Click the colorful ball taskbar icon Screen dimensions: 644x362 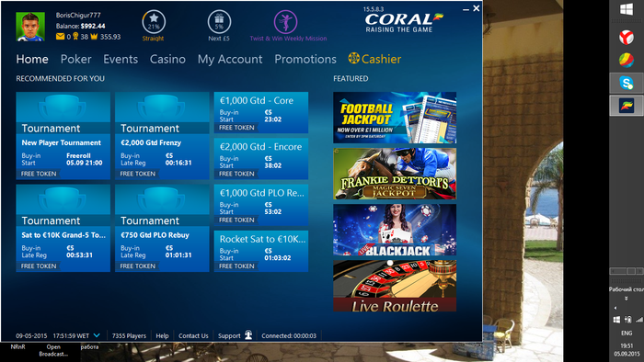(x=627, y=61)
